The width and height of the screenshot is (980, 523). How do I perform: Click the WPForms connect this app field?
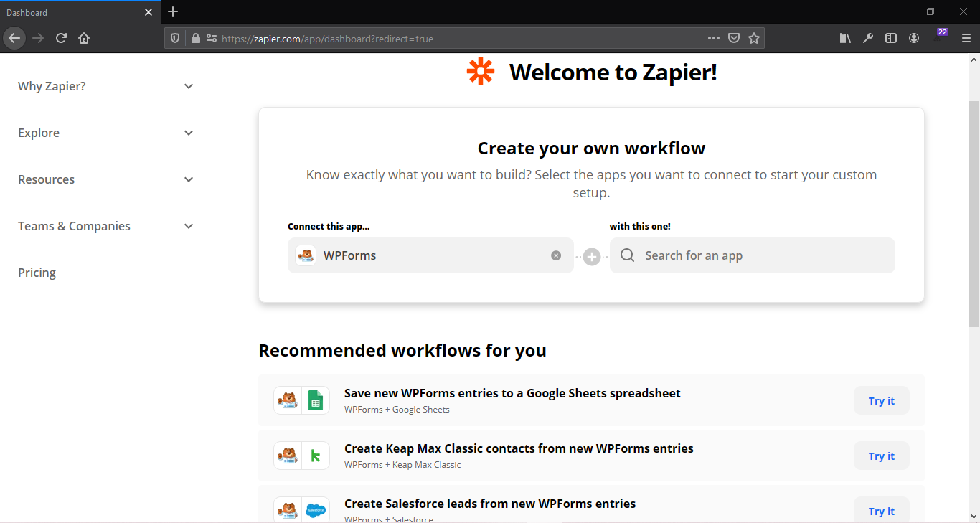coord(430,255)
